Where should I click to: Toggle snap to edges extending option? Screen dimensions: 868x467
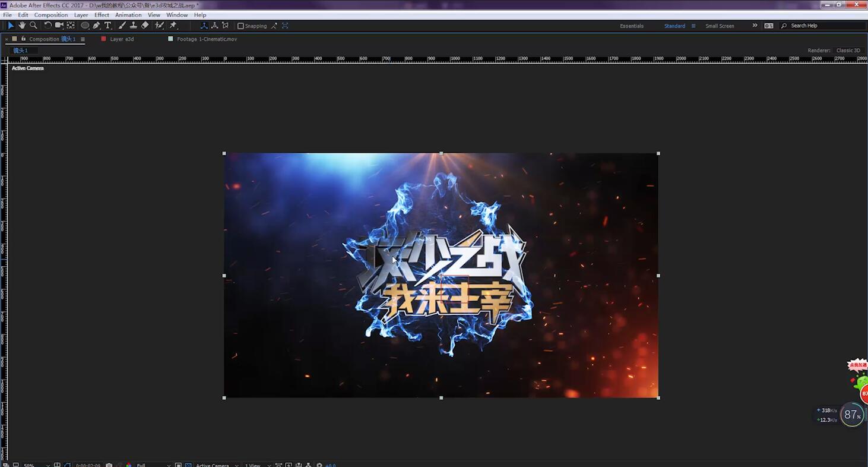[274, 26]
